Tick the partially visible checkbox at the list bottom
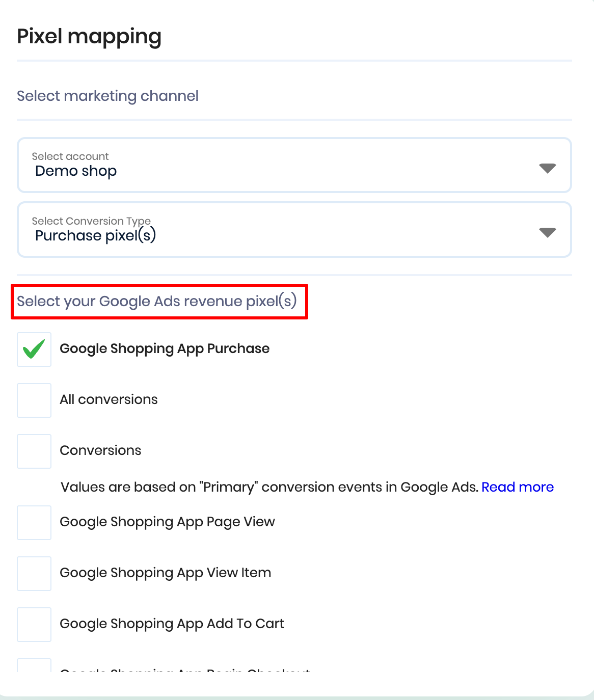Viewport: 594px width, 700px height. (34, 665)
